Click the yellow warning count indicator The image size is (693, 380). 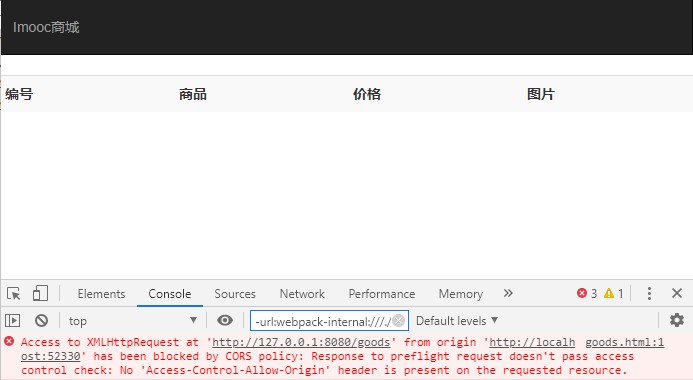(614, 293)
